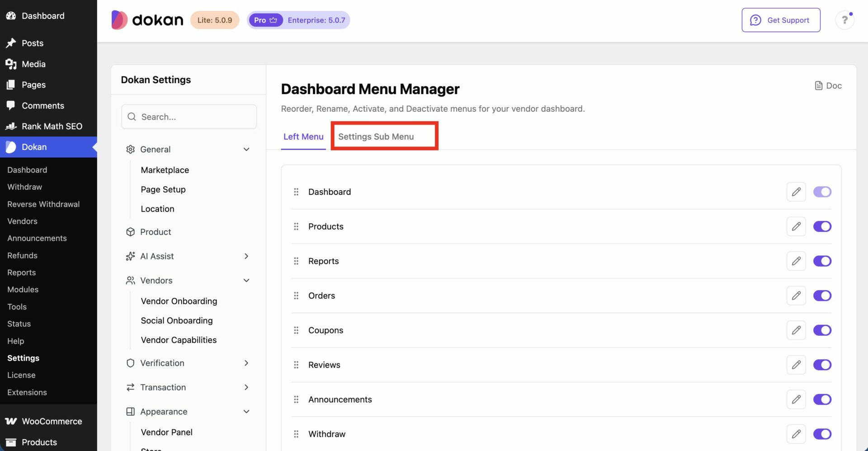Open Dokan Modules submenu item

pos(23,289)
